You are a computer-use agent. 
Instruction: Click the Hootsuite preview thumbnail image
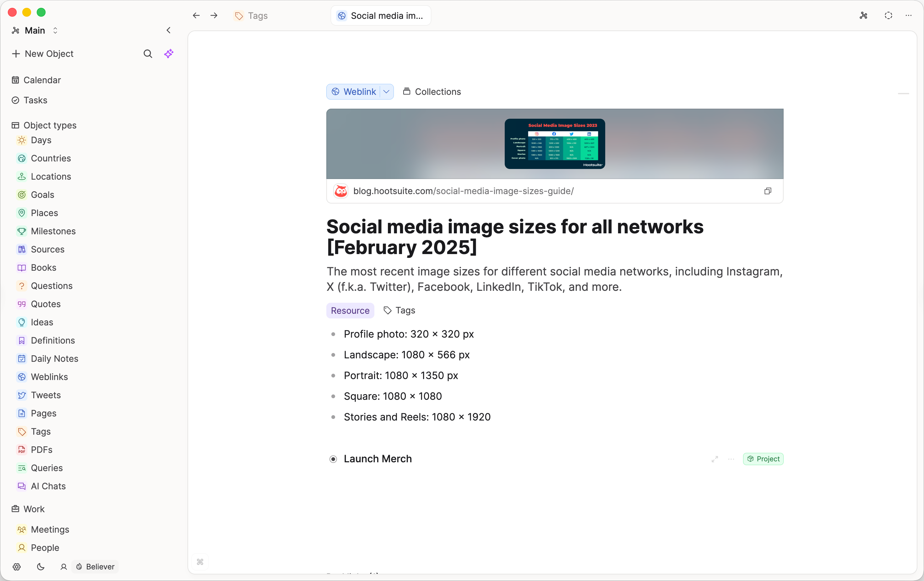pyautogui.click(x=554, y=144)
